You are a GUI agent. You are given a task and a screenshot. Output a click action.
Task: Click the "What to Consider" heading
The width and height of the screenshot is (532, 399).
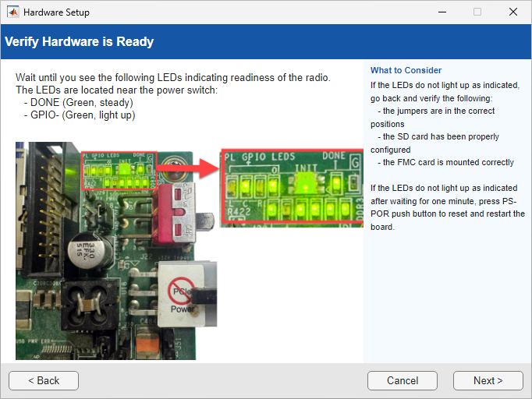tap(406, 70)
